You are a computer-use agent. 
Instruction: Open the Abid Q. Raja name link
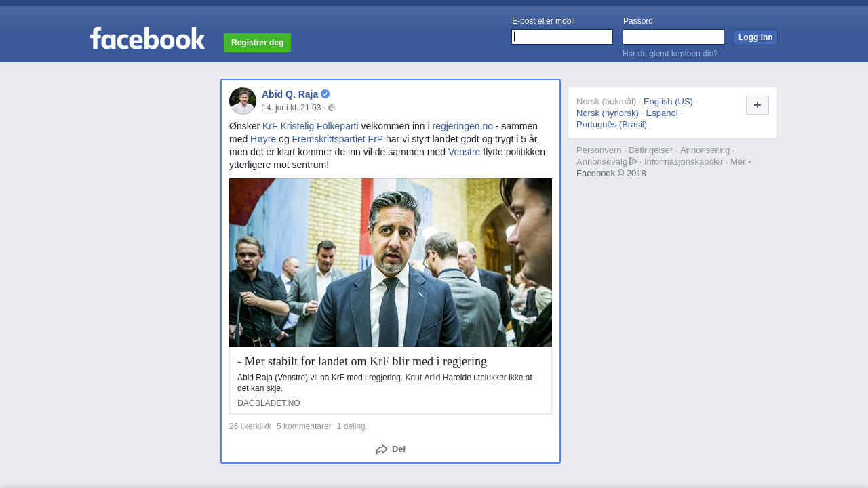290,94
